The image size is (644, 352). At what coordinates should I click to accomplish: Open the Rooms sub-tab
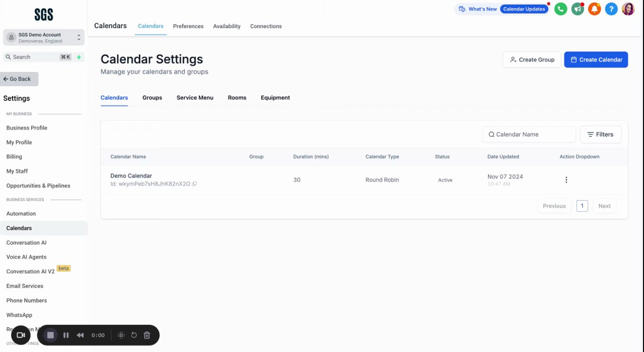click(237, 98)
